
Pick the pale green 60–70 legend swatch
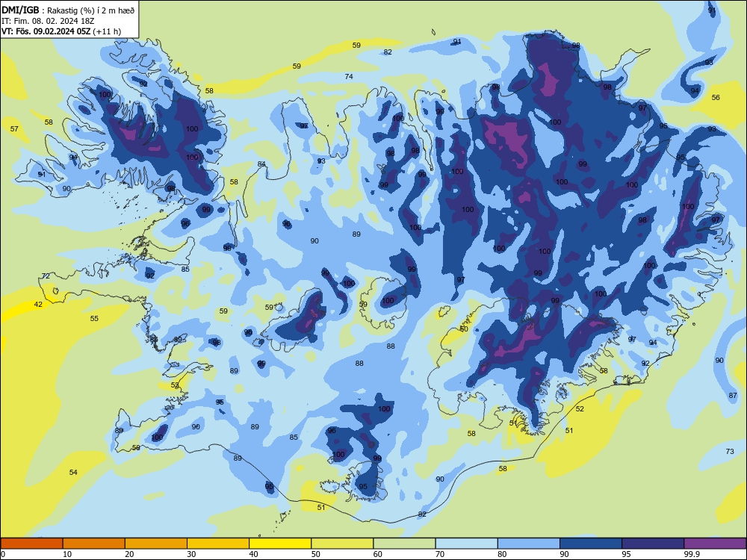404,544
